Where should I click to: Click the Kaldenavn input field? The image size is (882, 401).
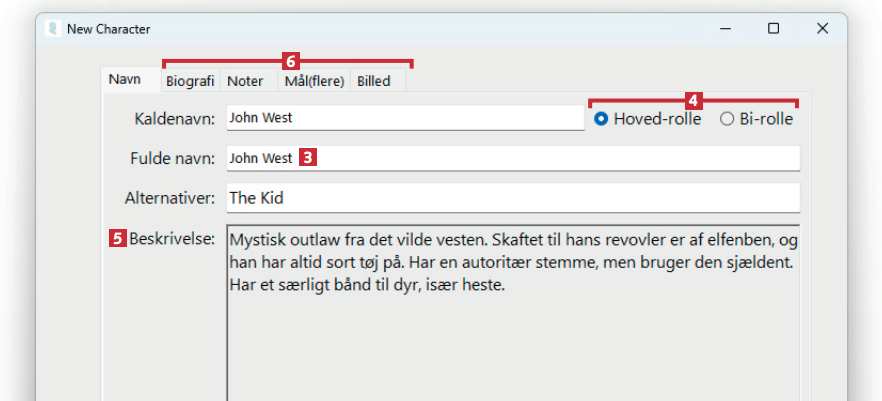pos(405,118)
